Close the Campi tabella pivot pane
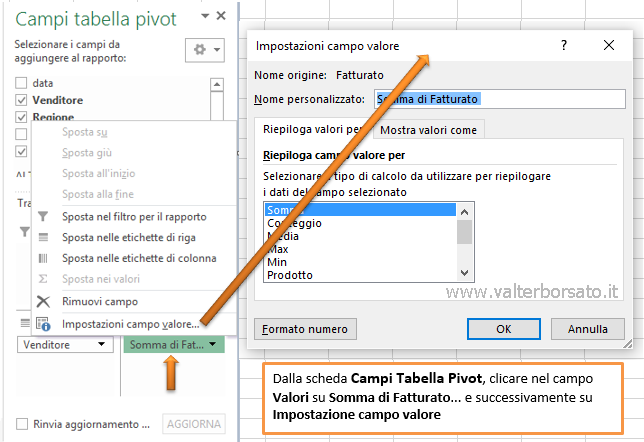 [x=221, y=16]
